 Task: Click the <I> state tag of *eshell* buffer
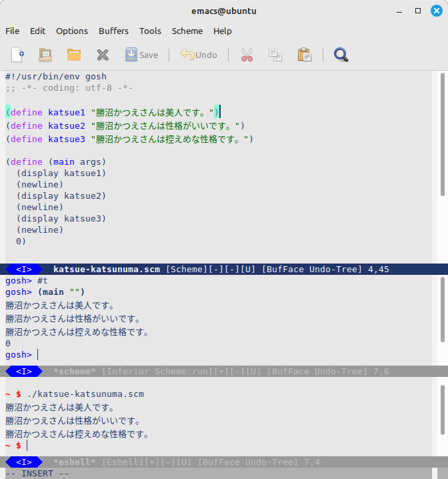click(x=24, y=462)
